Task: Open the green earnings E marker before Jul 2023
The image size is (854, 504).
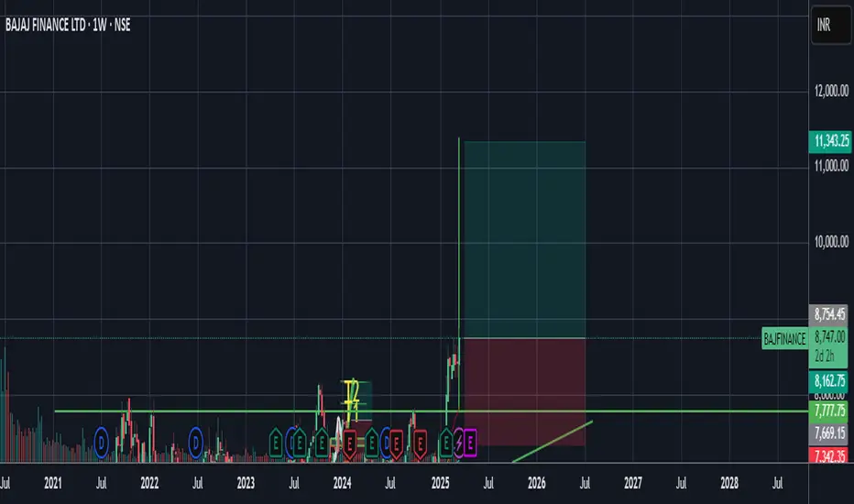Action: [x=276, y=443]
